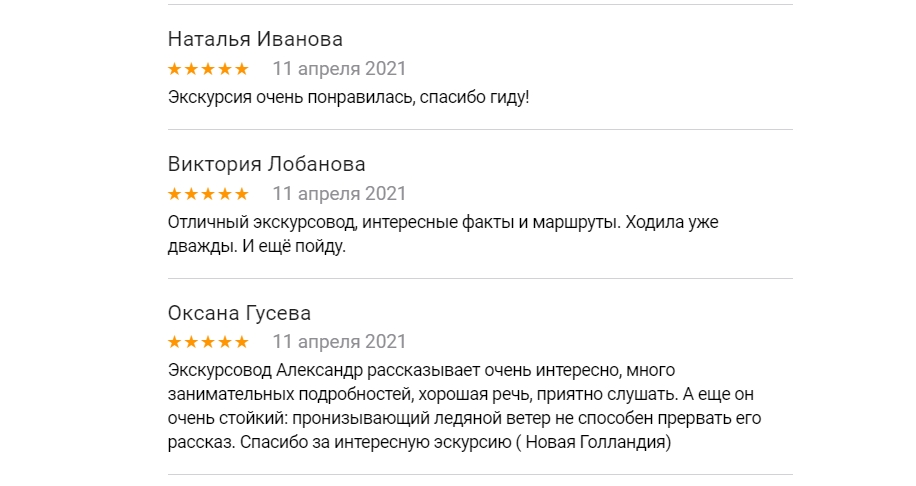Click the last star in Наталья Иванова's review
Image resolution: width=916 pixels, height=486 pixels.
click(x=241, y=69)
